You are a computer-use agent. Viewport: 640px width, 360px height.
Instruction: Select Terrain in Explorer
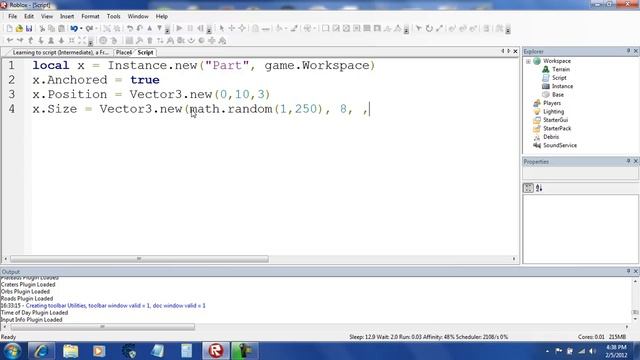coord(561,69)
